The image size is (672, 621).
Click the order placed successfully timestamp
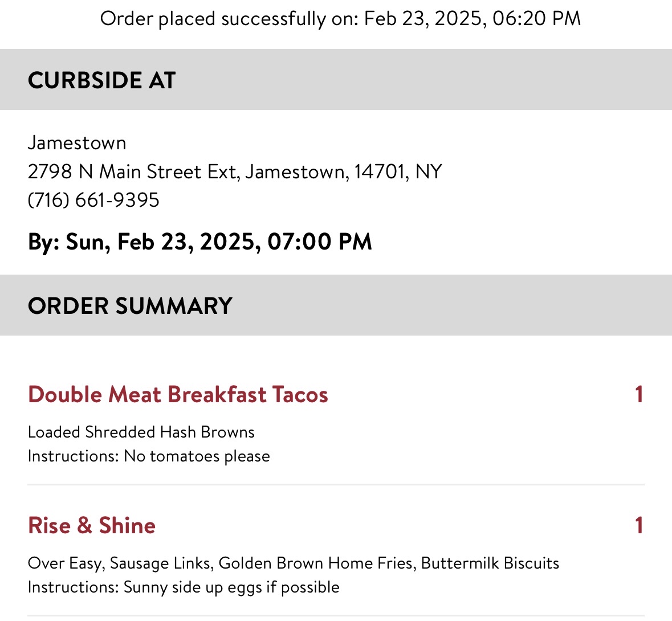coord(340,19)
